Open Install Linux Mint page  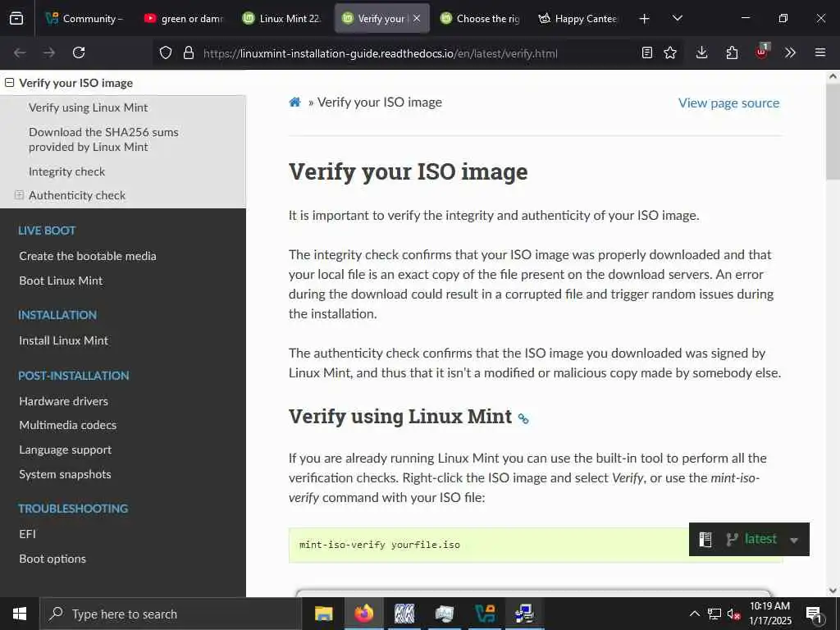click(x=64, y=340)
